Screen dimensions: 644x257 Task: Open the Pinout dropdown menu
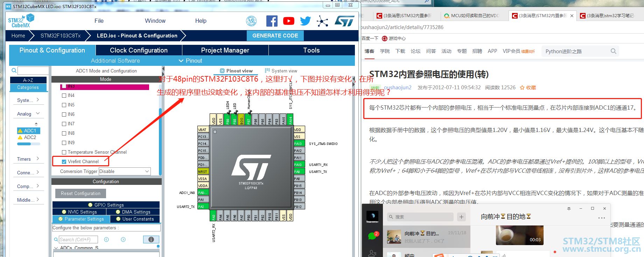(190, 61)
